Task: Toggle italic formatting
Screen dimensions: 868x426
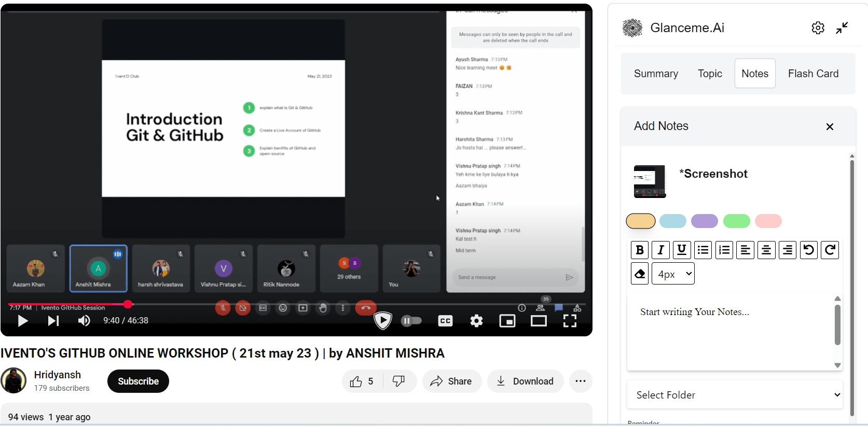Action: 661,250
